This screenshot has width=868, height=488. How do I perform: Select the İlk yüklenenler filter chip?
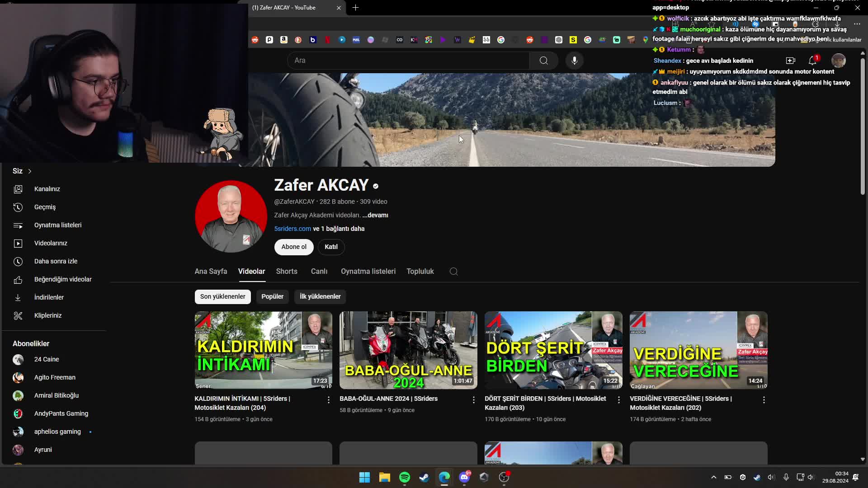[x=320, y=296]
